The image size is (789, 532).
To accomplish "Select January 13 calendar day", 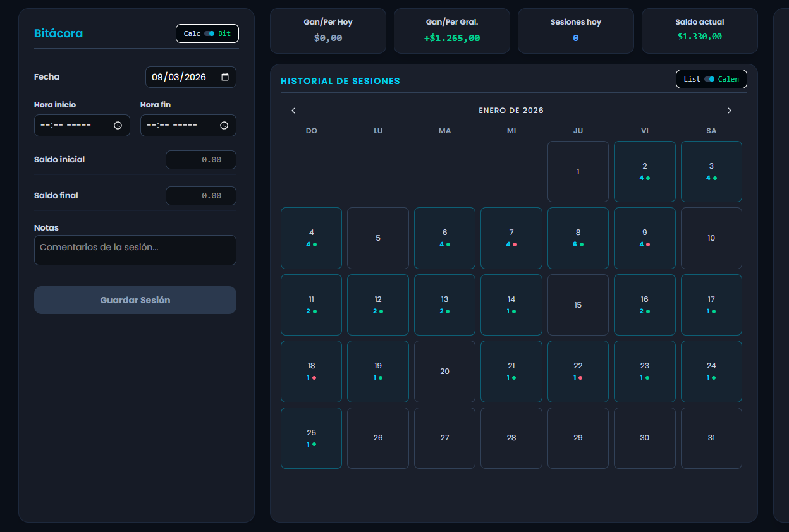I will coord(444,305).
